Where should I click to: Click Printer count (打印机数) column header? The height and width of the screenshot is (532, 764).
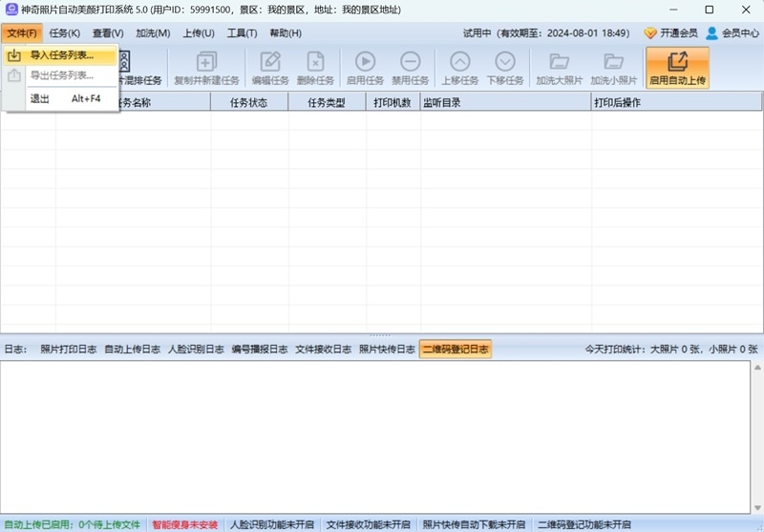[393, 102]
